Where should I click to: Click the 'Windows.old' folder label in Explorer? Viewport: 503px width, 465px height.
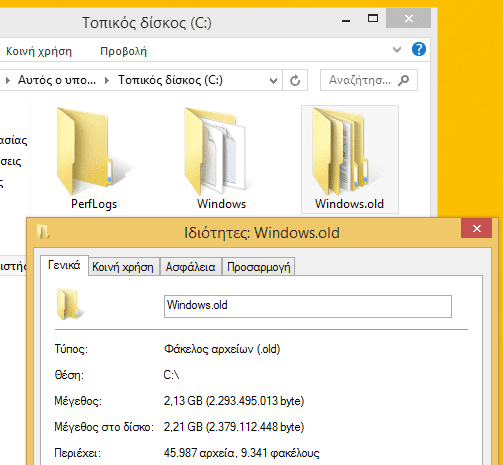pos(349,204)
